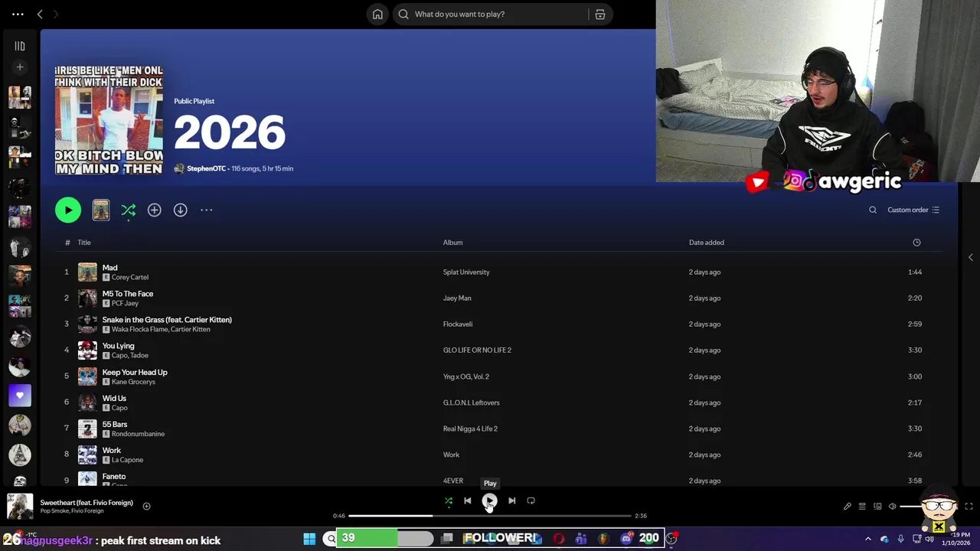Click the playlist preview cover next to Play
This screenshot has height=551, width=980.
(x=101, y=210)
